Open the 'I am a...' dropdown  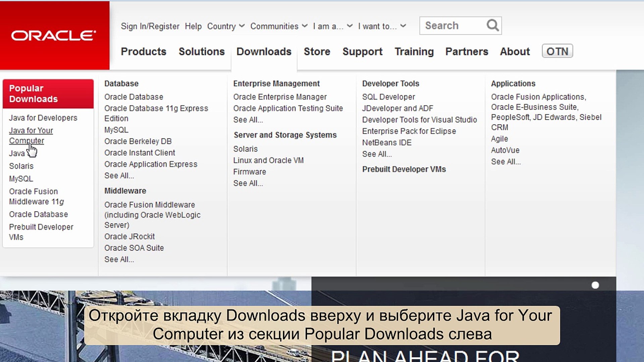click(x=332, y=26)
